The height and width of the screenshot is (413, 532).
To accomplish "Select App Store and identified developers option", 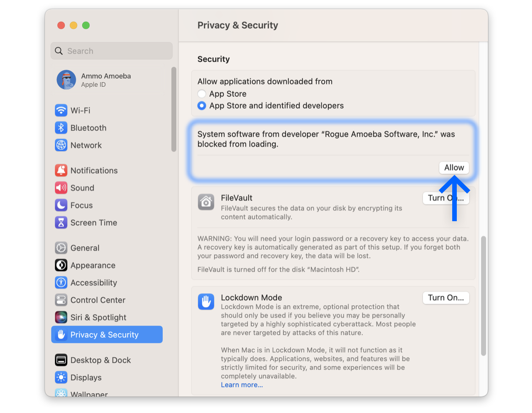I will 201,106.
